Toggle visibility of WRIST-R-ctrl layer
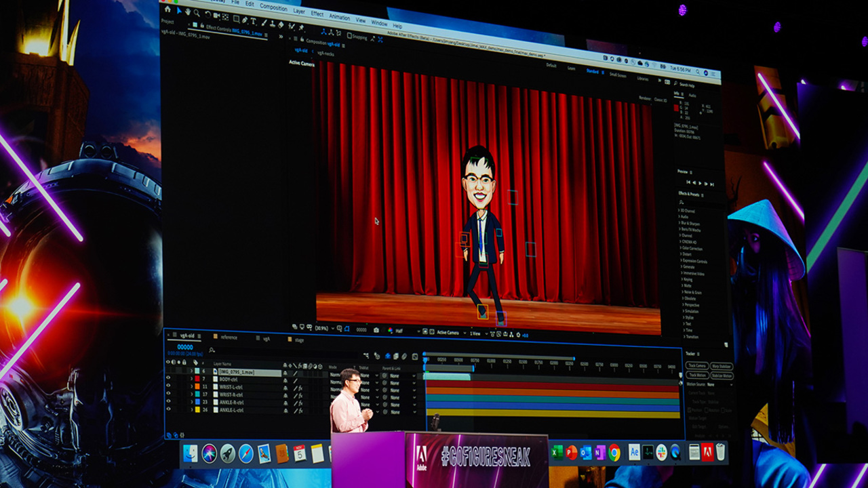This screenshot has width=868, height=488. click(x=168, y=393)
